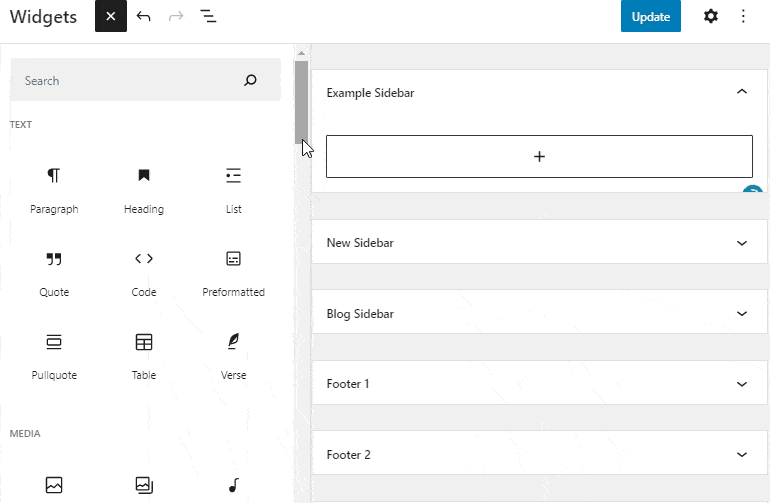The image size is (770, 503).
Task: Click the TEXT category heading
Action: pos(21,124)
